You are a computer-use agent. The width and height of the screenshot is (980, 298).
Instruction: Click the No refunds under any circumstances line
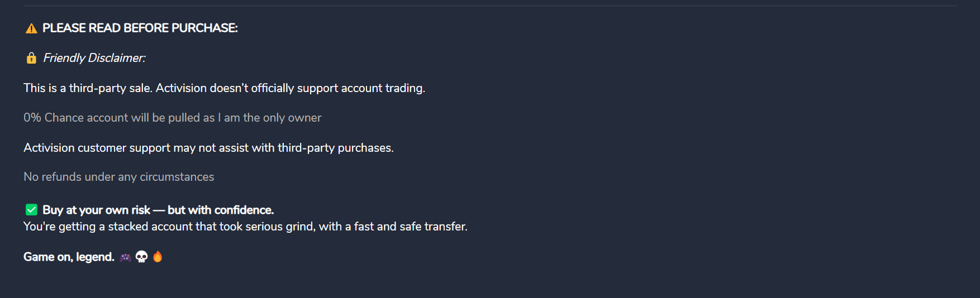[x=118, y=177]
